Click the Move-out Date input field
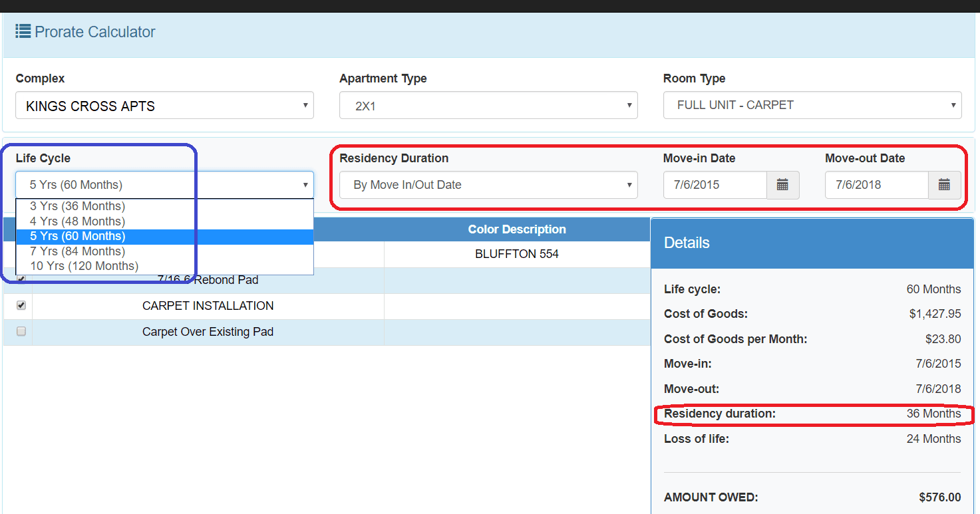The width and height of the screenshot is (980, 514). point(877,185)
